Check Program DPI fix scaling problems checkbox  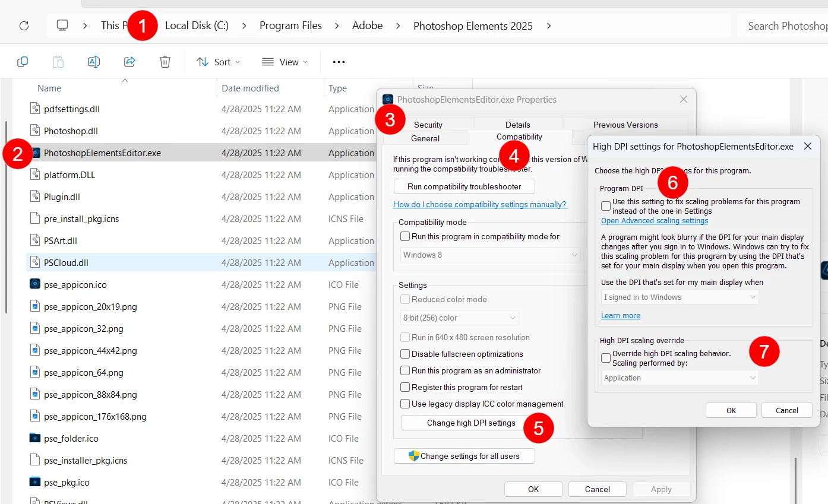606,206
